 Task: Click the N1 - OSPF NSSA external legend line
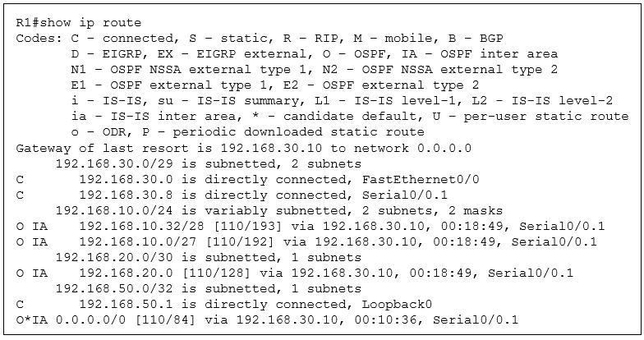coord(314,69)
